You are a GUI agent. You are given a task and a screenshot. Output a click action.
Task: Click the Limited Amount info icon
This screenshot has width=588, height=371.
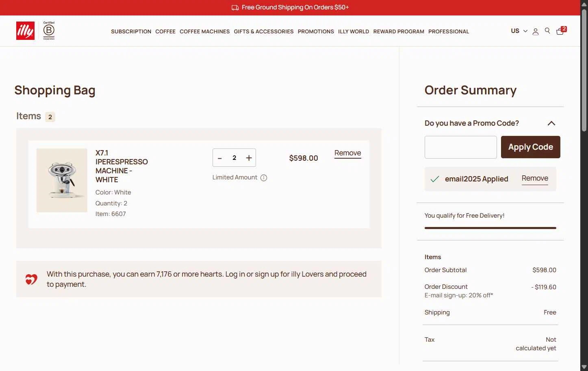264,178
